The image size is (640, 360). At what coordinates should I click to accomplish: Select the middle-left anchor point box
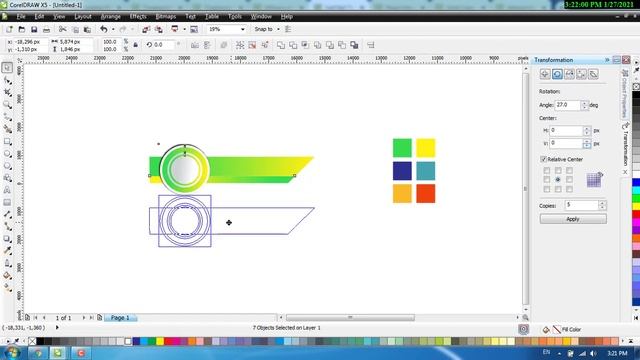point(547,180)
